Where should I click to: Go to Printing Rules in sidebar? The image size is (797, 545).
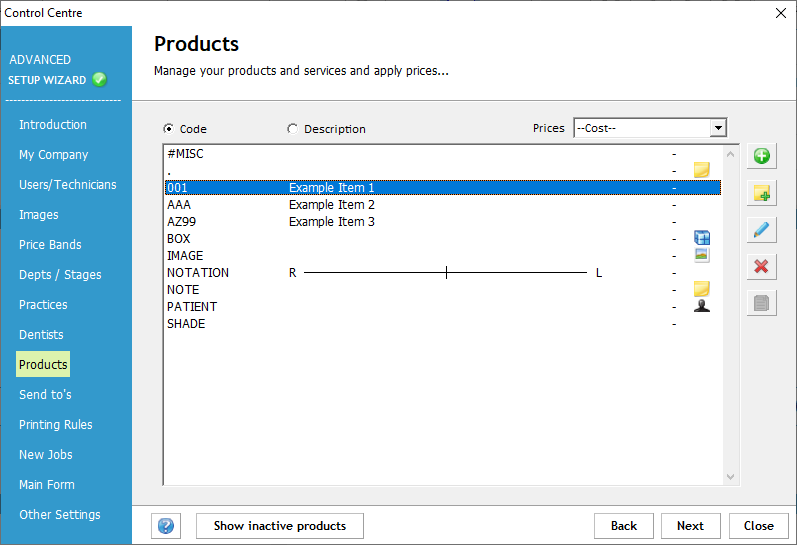click(x=56, y=425)
